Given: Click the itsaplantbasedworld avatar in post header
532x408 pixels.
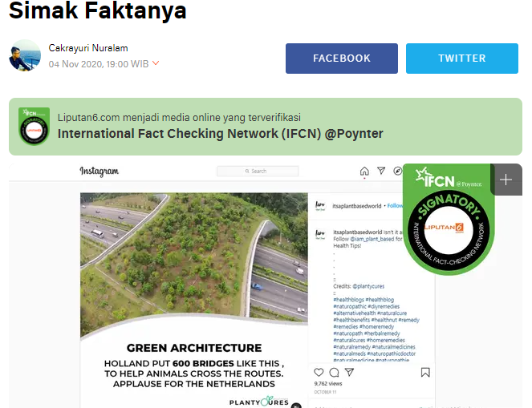Looking at the screenshot, I should [320, 206].
